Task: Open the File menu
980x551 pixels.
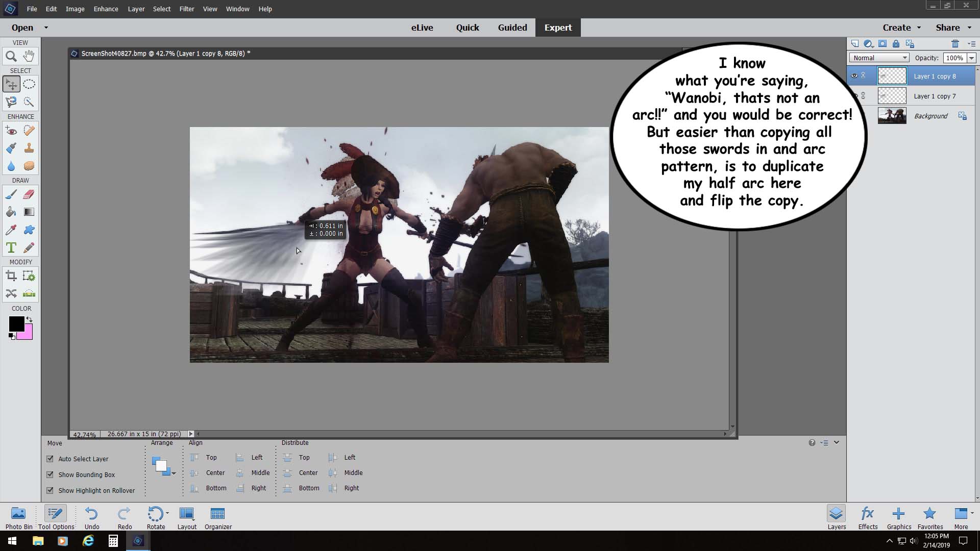Action: tap(32, 9)
